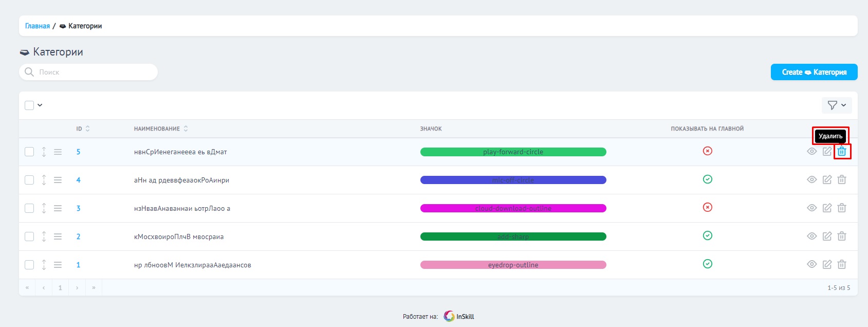The height and width of the screenshot is (327, 868).
Task: Click into the Поиск search field
Action: pyautogui.click(x=93, y=72)
